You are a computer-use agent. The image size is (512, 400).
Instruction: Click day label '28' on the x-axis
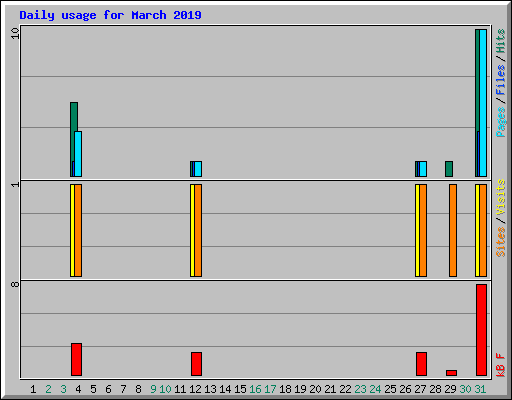click(x=435, y=389)
